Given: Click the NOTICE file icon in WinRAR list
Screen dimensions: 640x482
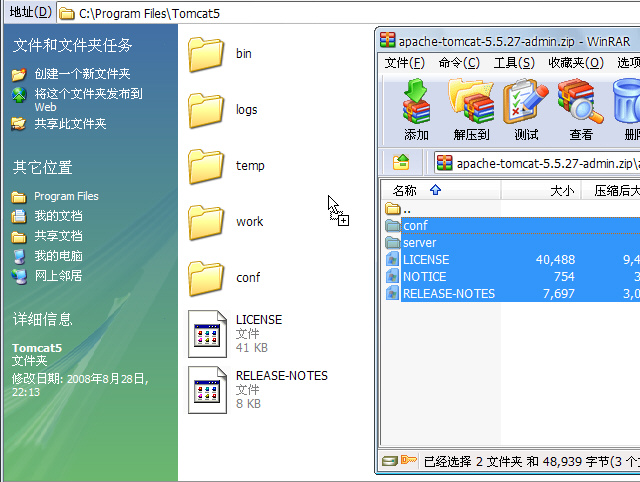Looking at the screenshot, I should pos(393,276).
